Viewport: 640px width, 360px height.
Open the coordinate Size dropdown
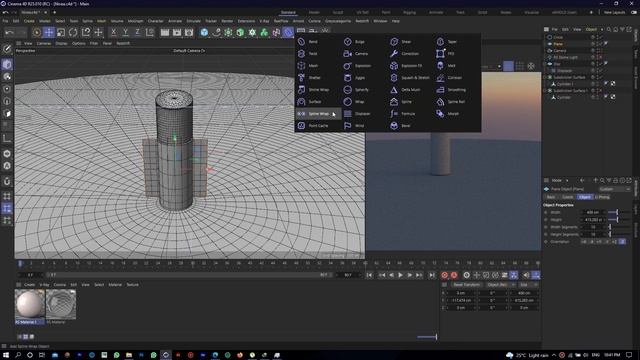click(529, 284)
